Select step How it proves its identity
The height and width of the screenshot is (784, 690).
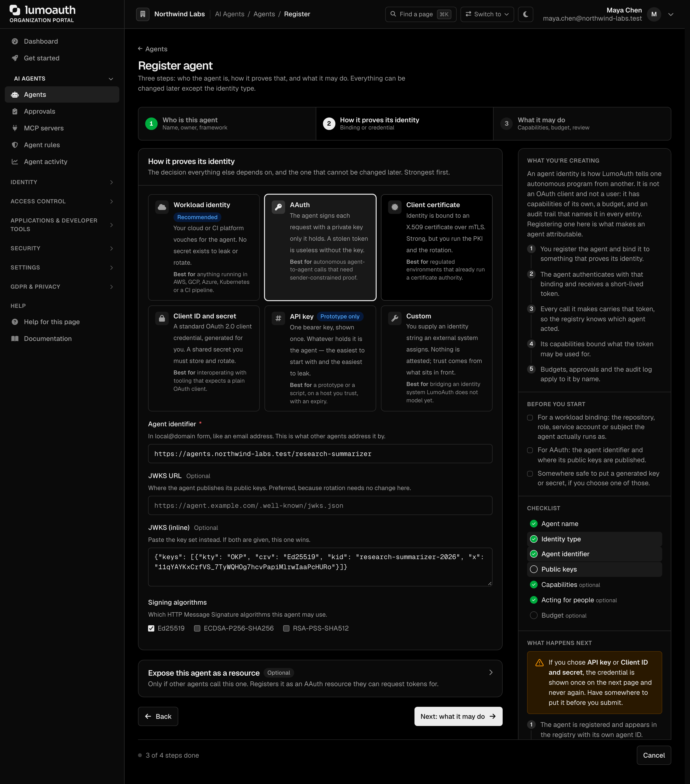click(404, 123)
